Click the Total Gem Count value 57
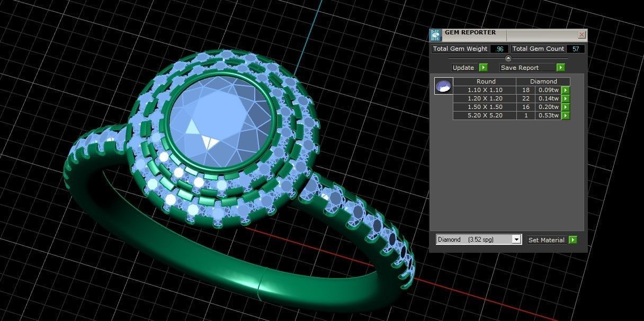 (x=576, y=49)
